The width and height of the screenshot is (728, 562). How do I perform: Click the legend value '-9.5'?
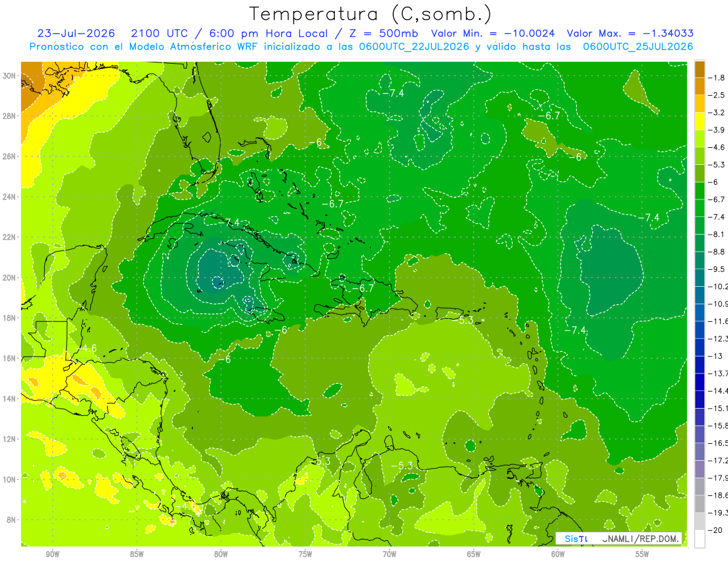point(716,269)
